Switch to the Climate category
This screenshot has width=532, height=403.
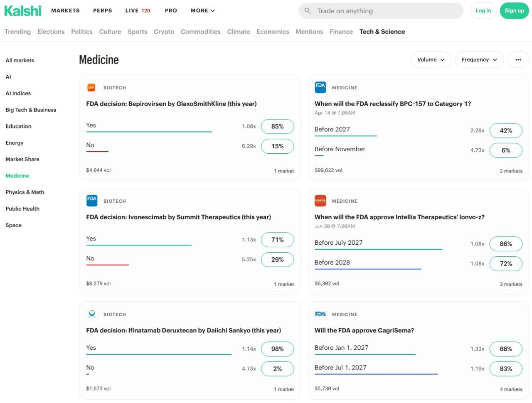click(x=239, y=32)
